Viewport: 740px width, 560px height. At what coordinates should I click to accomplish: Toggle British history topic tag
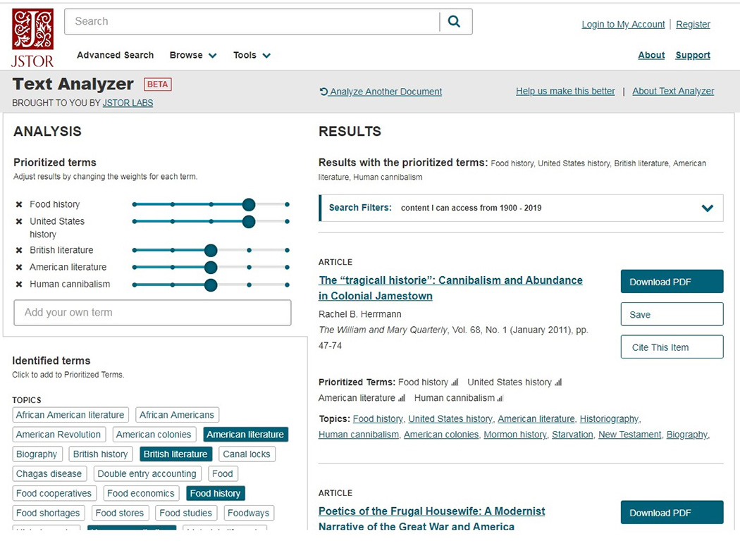[x=101, y=454]
